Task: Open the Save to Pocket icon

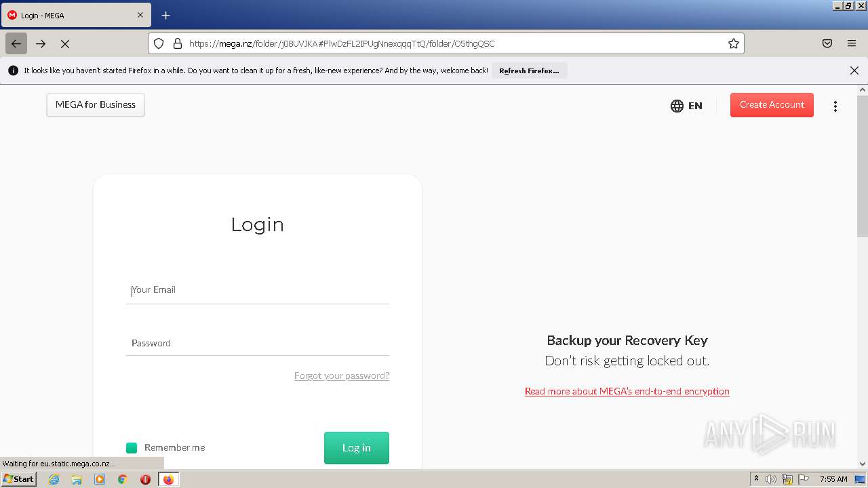Action: [827, 43]
